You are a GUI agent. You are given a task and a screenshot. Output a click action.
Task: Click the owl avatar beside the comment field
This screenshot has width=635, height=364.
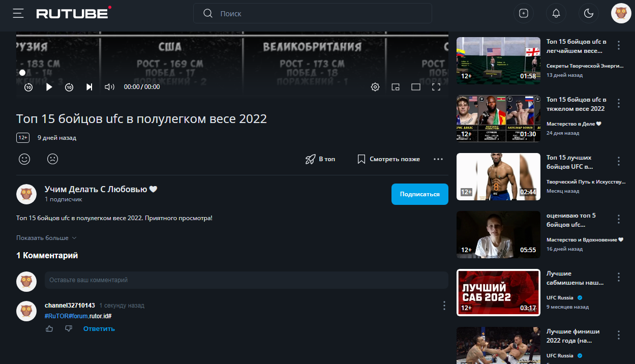coord(26,281)
